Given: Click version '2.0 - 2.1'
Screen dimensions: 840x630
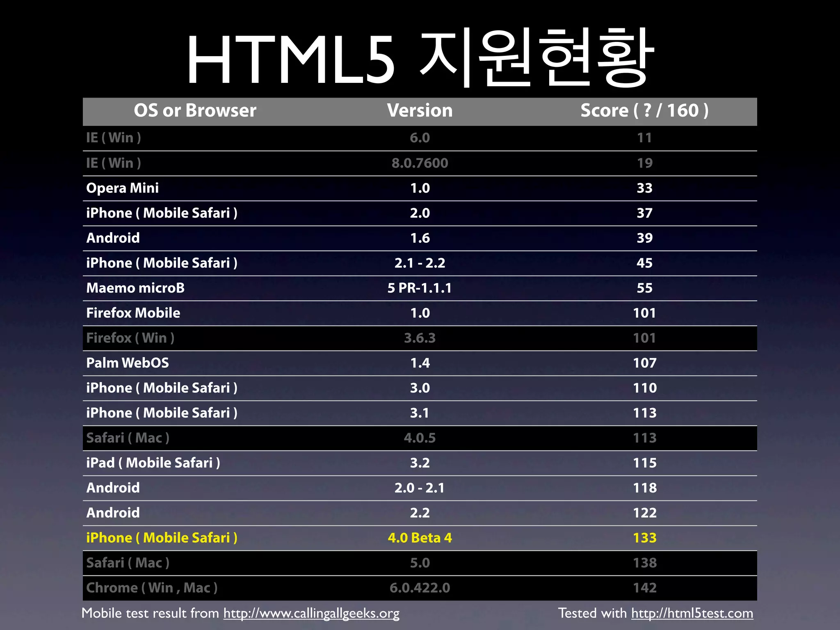Looking at the screenshot, I should (x=420, y=488).
